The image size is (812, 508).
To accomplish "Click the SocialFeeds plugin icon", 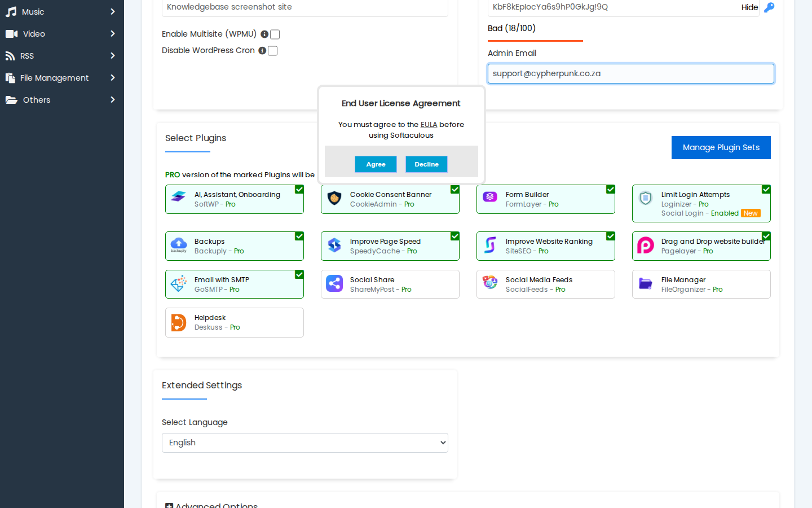I will tap(490, 282).
